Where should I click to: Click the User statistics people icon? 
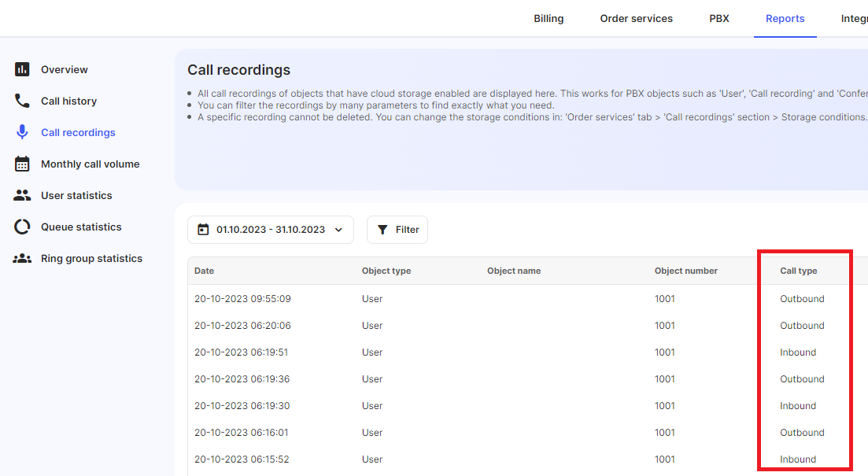tap(22, 195)
